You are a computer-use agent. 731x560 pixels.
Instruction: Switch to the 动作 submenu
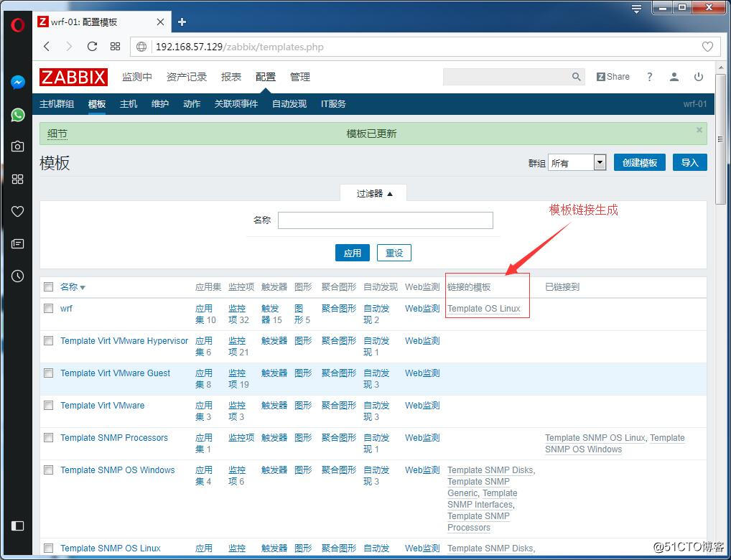click(192, 104)
